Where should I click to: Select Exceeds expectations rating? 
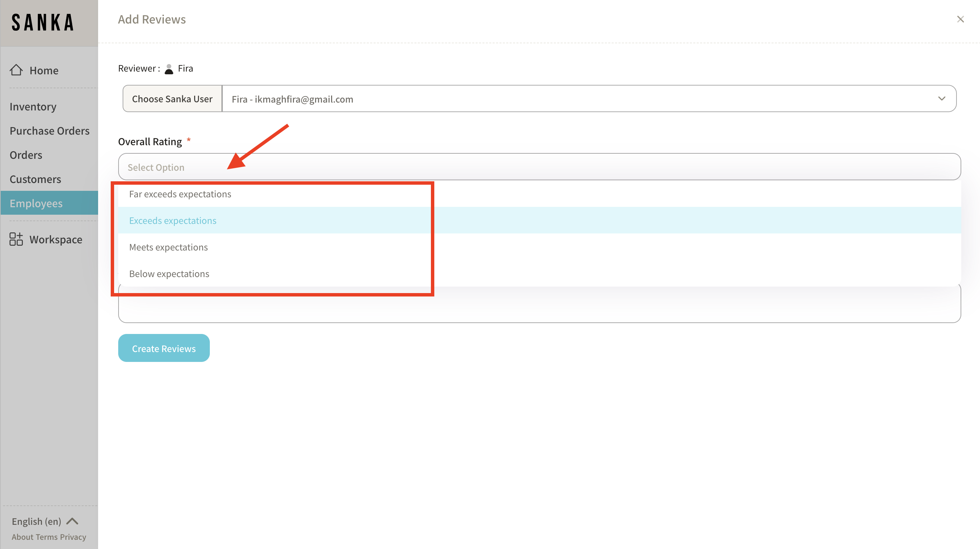[173, 220]
